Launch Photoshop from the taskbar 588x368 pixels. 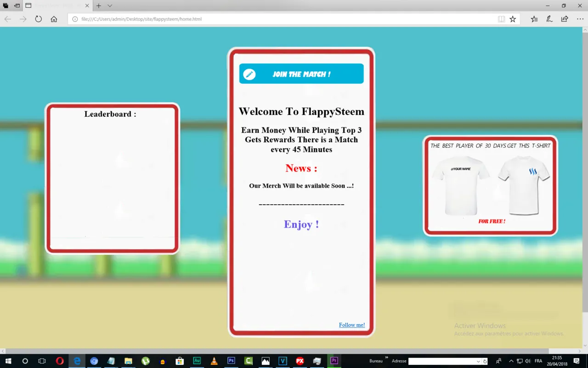tap(232, 361)
